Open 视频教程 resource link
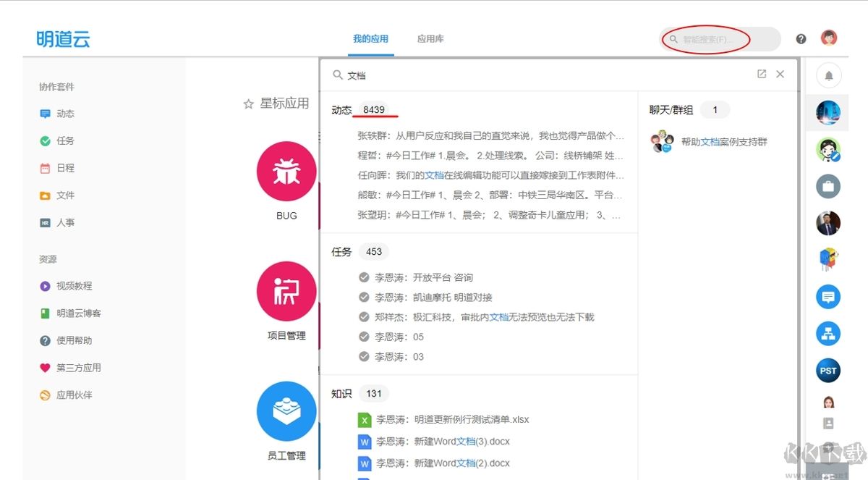 [74, 286]
